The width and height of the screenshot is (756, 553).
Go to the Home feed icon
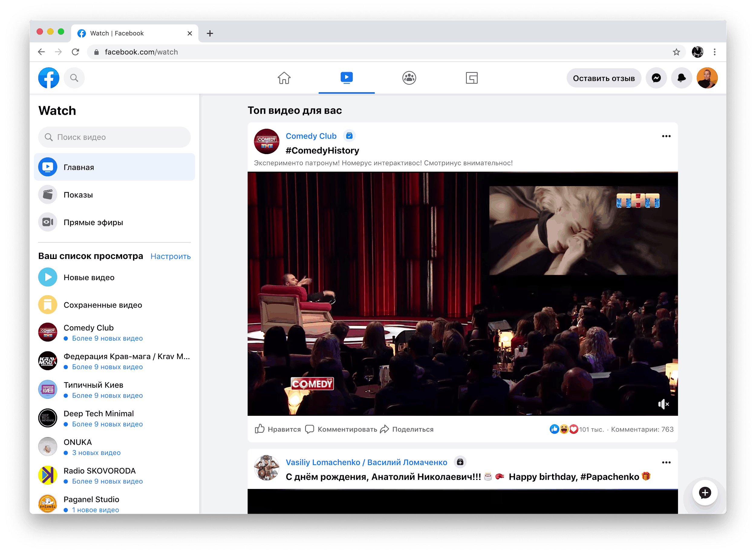pos(284,78)
